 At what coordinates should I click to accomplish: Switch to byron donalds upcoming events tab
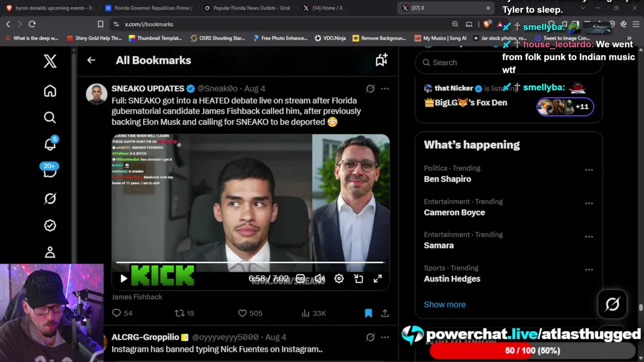(x=49, y=8)
